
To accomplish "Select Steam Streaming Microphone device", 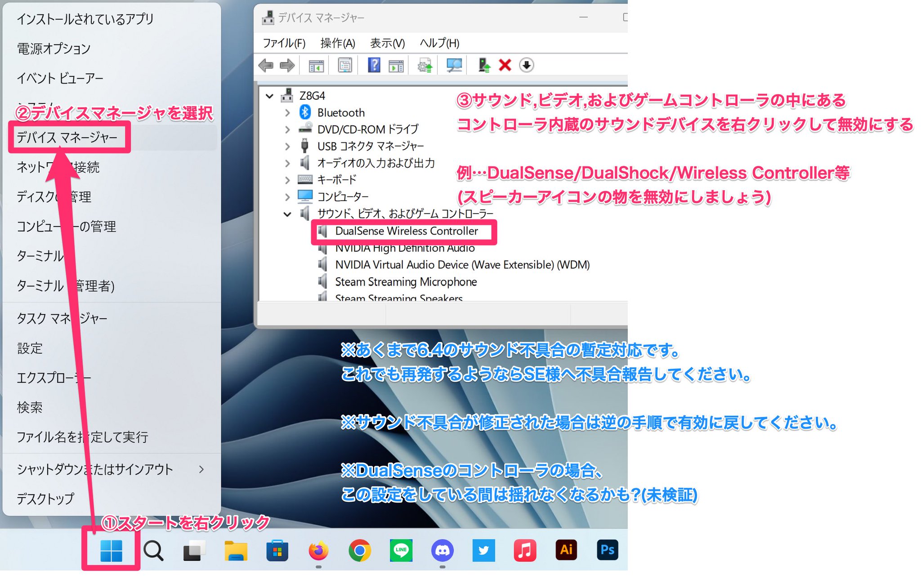I will 406,282.
